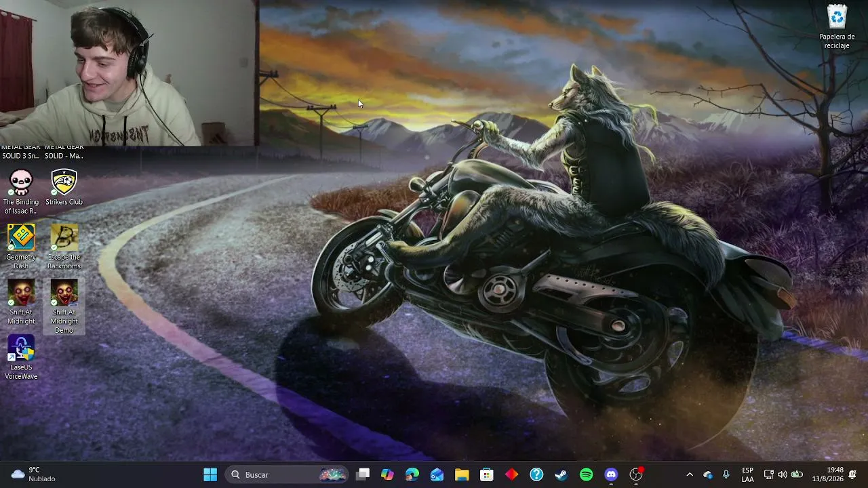Open the weather widget showing 9°C Nublado

(34, 474)
